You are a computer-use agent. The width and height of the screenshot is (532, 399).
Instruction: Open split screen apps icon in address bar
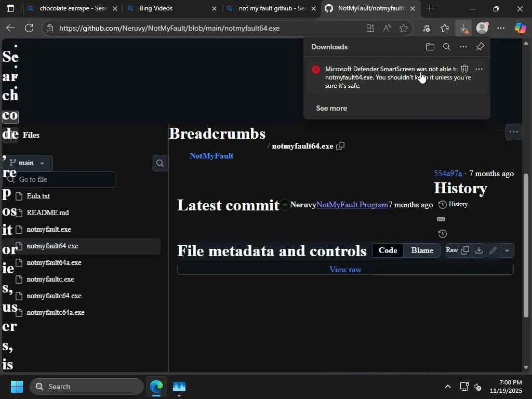pos(370,28)
